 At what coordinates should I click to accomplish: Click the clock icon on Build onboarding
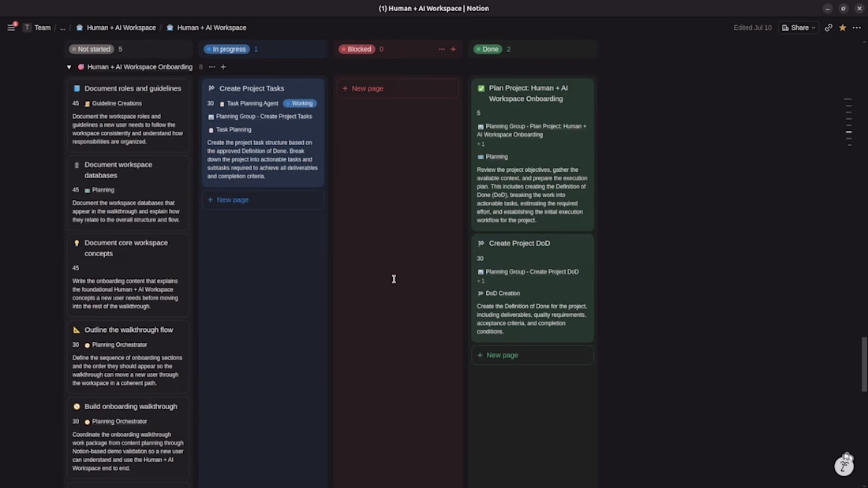[77, 407]
